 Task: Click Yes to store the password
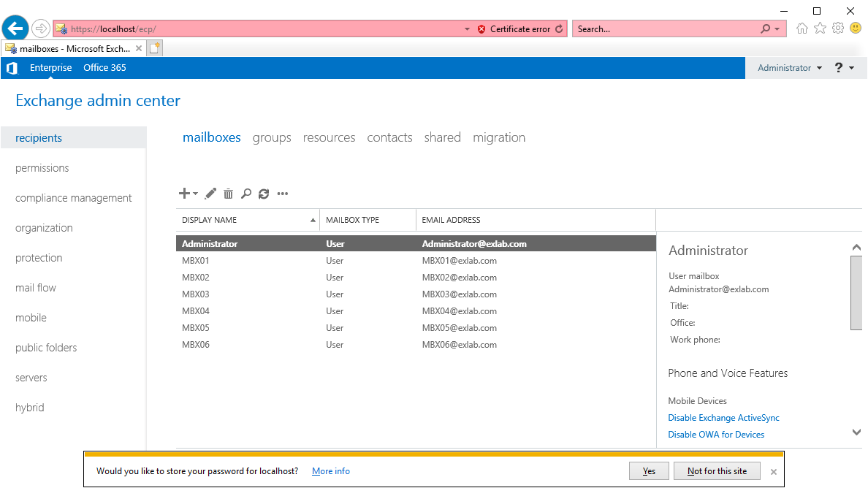649,471
